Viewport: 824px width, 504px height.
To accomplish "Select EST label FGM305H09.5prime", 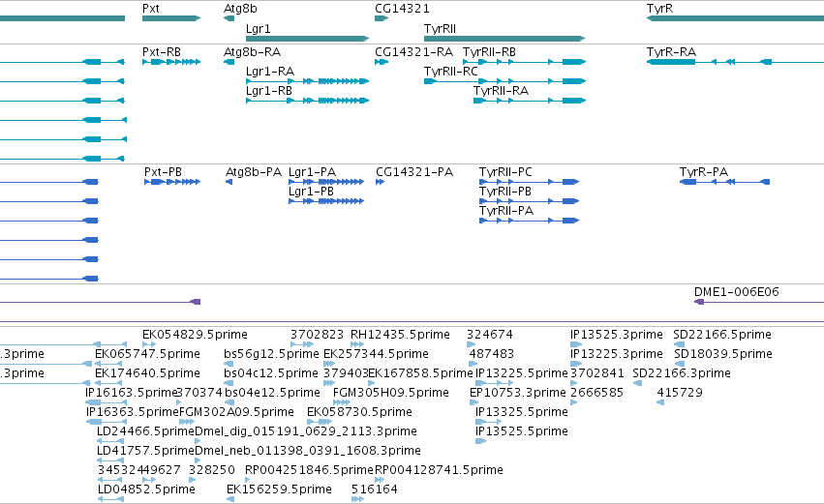I will point(391,393).
